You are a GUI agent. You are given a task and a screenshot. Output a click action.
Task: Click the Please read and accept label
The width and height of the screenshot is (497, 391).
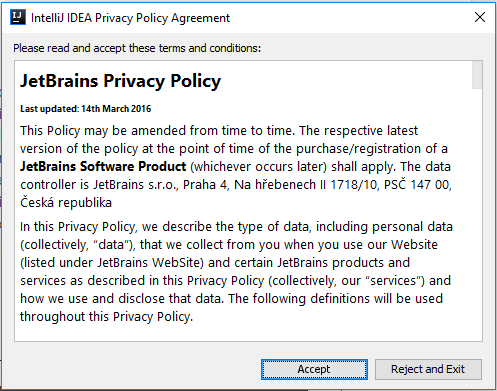point(137,48)
